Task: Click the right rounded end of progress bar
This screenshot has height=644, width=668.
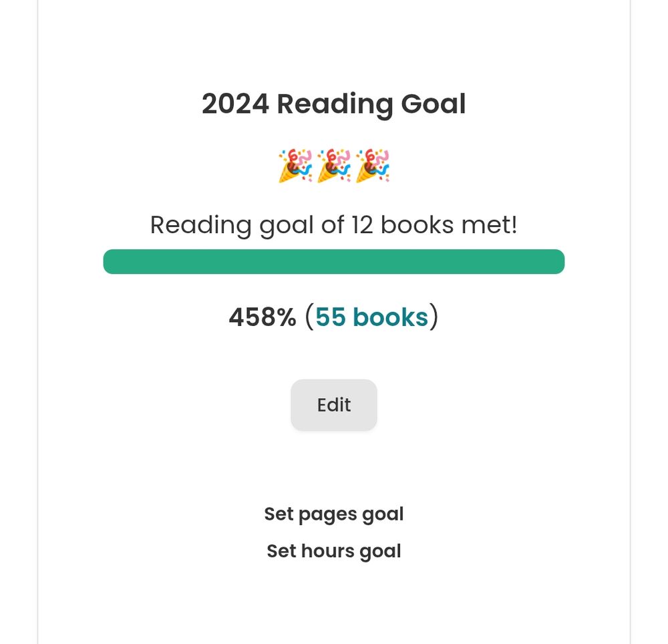Action: click(557, 262)
